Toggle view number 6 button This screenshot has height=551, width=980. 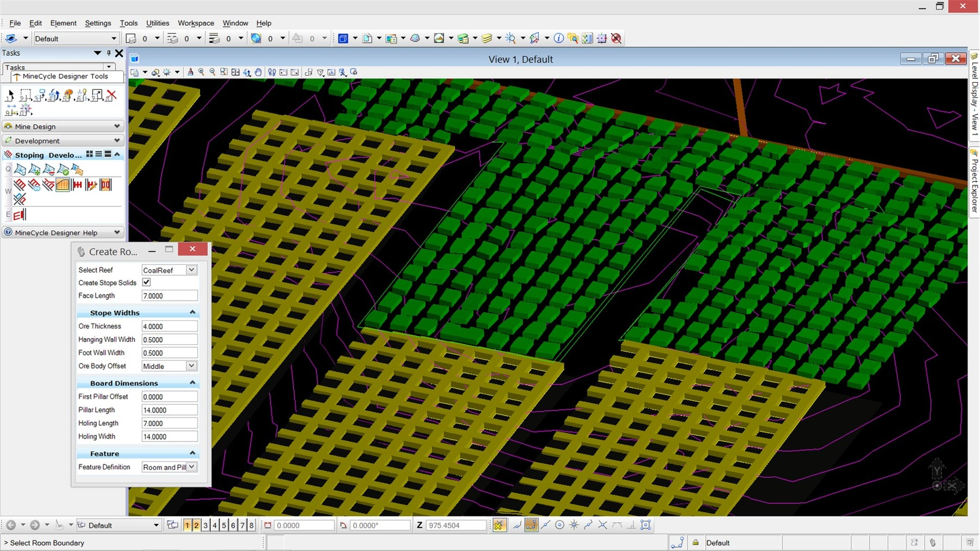[233, 525]
